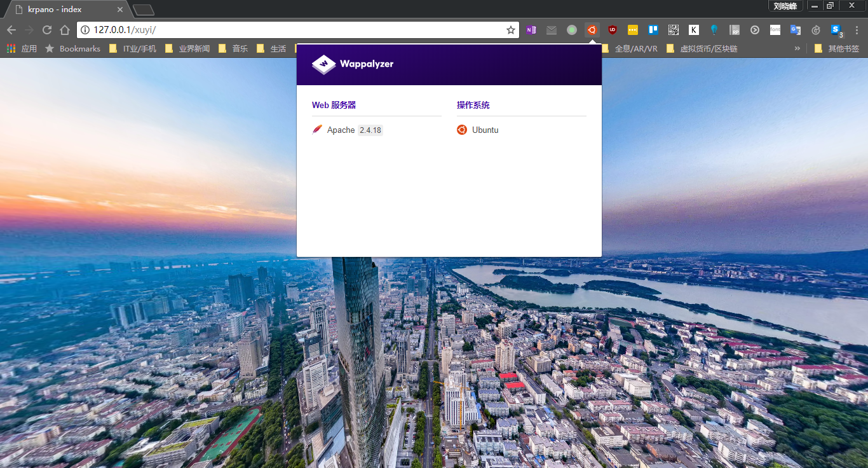Expand the hidden bookmarks overflow chevron

797,48
